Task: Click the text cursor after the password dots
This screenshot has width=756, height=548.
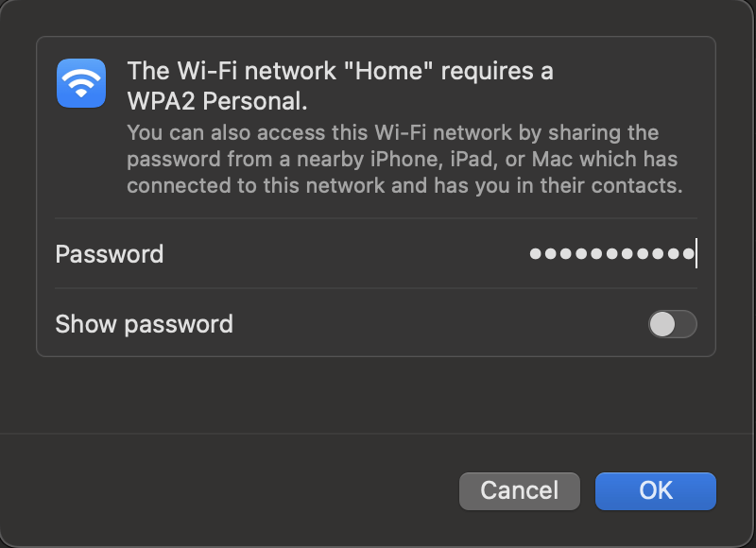Action: (x=696, y=253)
